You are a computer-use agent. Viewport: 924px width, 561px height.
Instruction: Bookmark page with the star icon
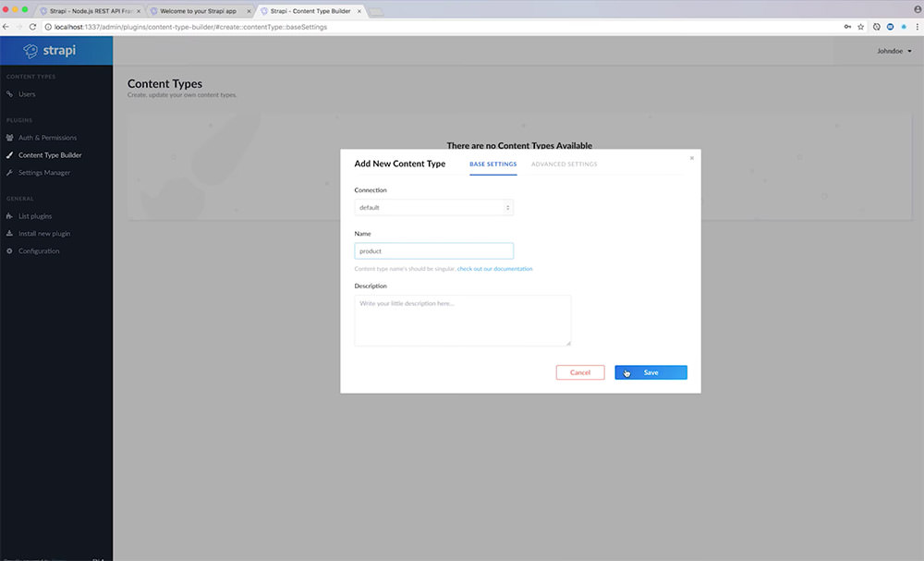(x=860, y=27)
